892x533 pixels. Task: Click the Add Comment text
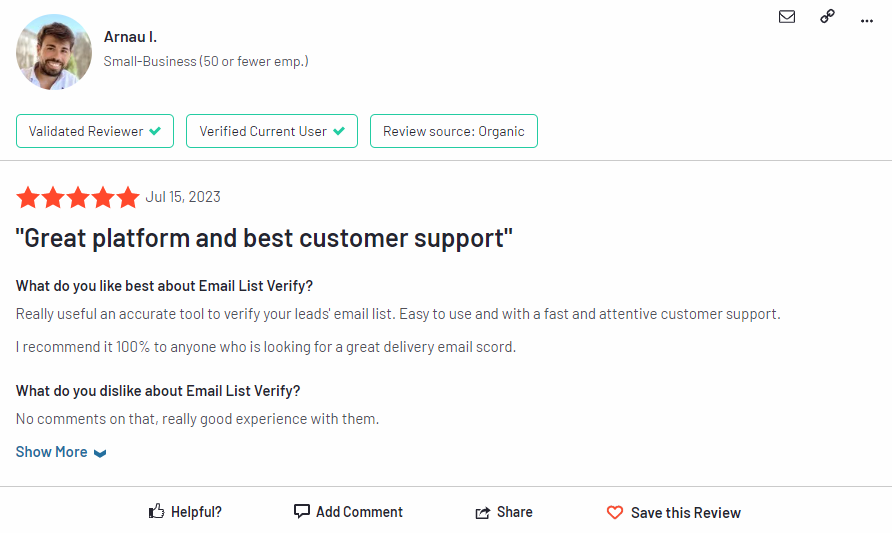pos(360,512)
